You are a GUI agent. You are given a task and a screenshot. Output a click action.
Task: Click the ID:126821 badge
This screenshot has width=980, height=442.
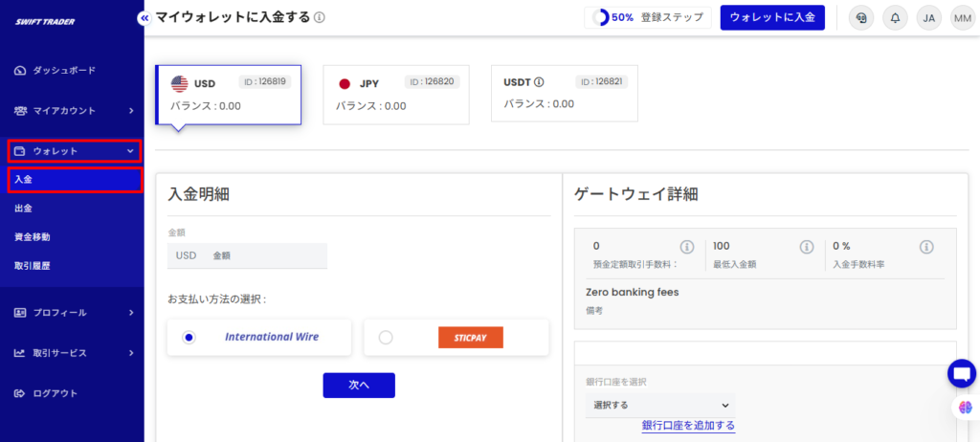(601, 82)
